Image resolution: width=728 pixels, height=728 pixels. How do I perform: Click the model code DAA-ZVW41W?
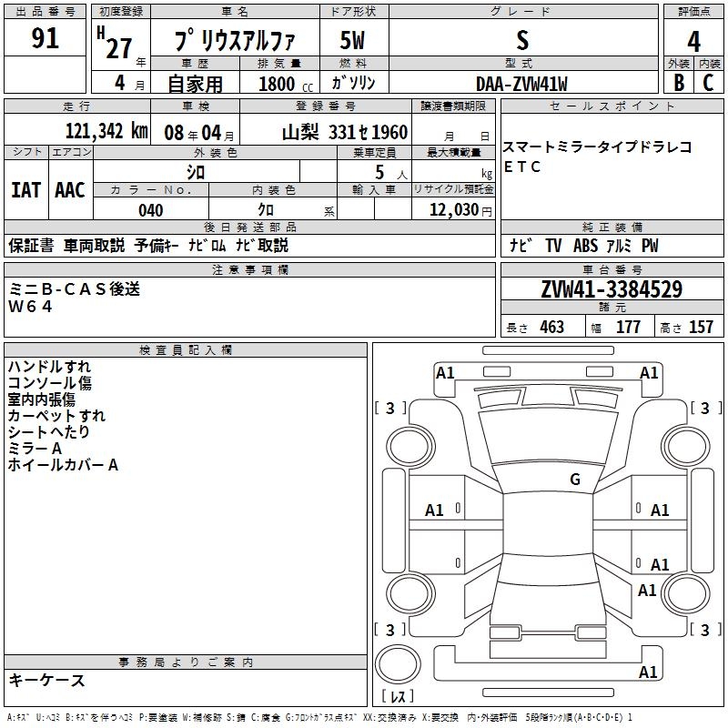coord(521,84)
